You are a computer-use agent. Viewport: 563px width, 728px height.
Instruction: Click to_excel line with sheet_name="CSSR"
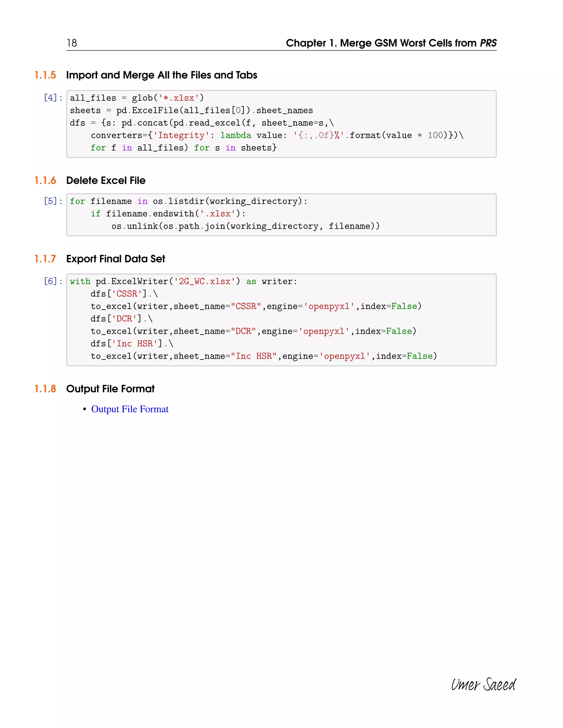tap(256, 306)
